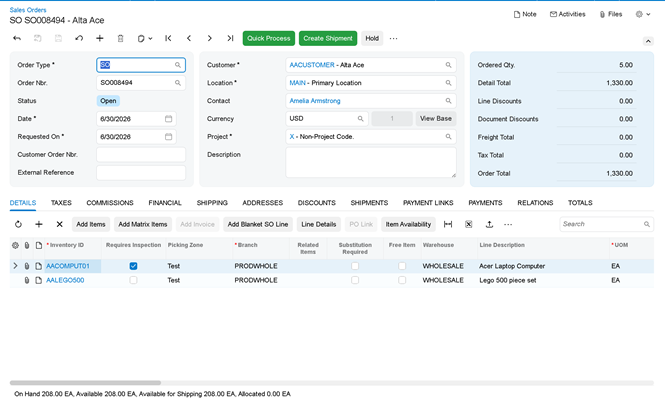Click the Line Details button

tap(319, 224)
